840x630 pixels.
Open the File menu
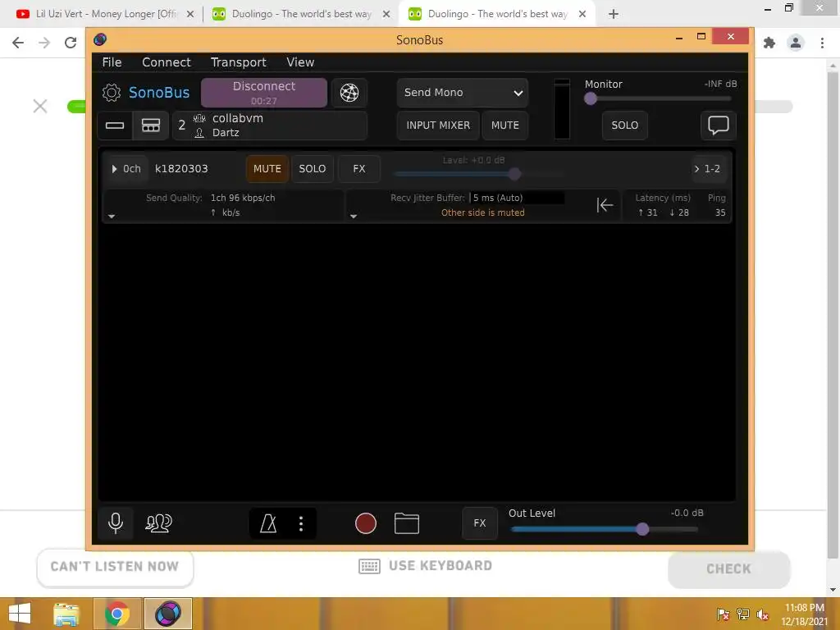[x=112, y=62]
